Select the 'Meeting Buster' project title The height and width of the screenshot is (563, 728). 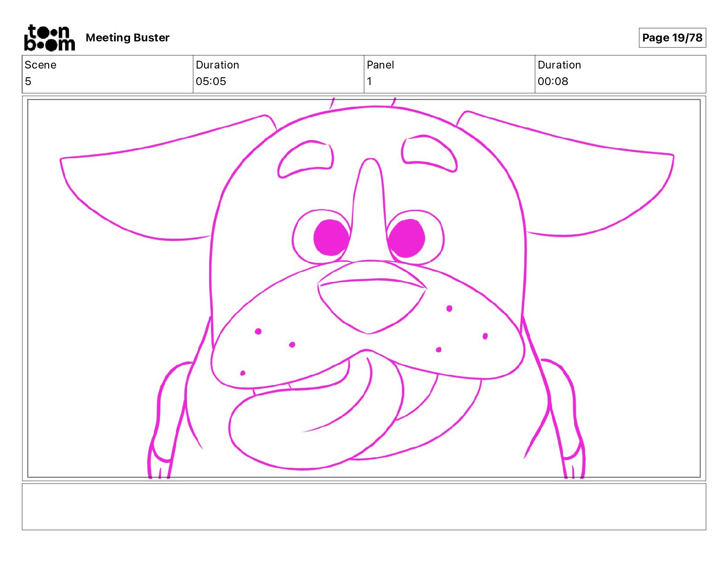pos(127,38)
